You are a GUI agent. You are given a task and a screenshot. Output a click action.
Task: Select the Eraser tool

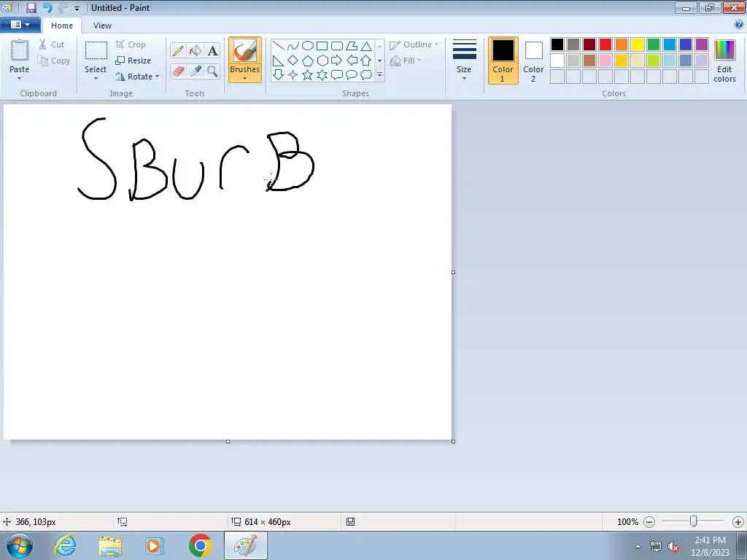[x=178, y=71]
